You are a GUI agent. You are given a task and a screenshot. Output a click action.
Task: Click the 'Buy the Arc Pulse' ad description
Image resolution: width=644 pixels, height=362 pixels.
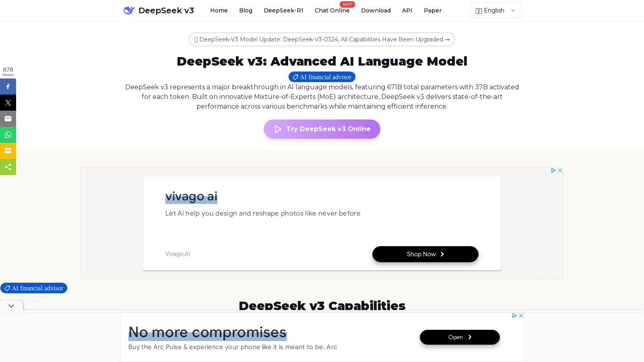pos(233,347)
